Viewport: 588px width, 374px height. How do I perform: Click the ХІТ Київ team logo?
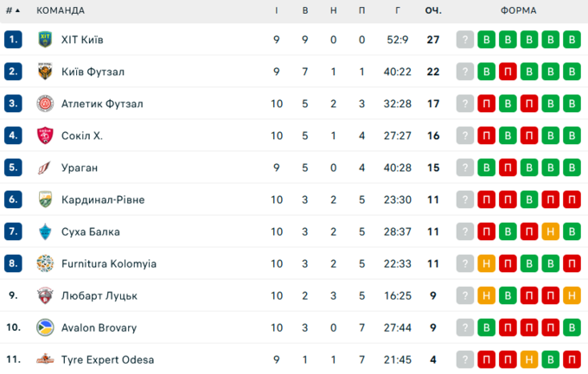click(x=45, y=40)
